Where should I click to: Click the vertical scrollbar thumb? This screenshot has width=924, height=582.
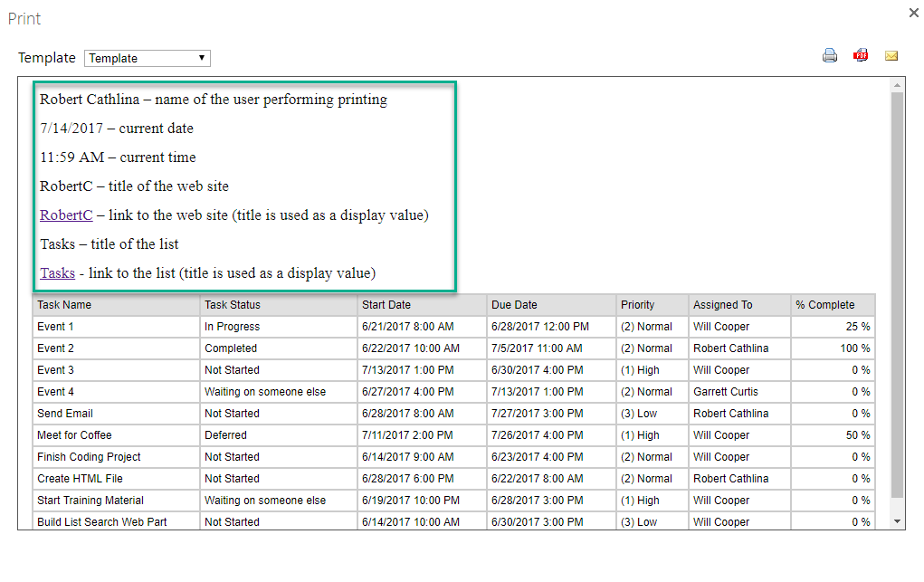pos(898,295)
